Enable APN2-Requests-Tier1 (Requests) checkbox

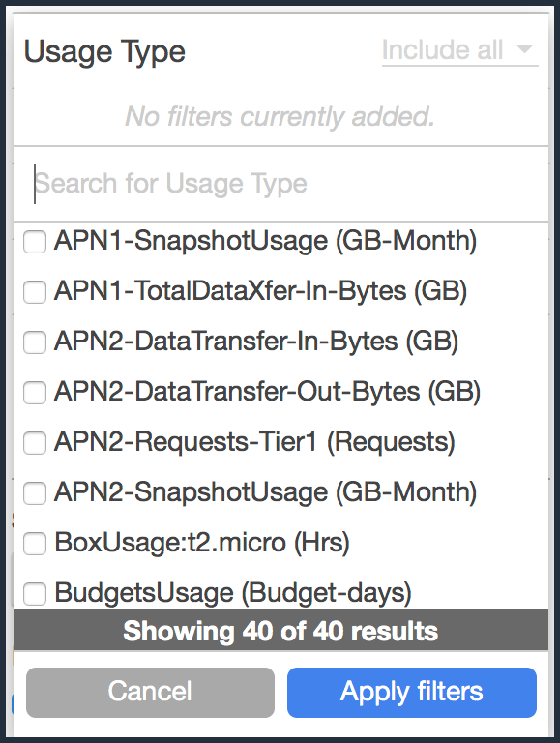click(35, 443)
